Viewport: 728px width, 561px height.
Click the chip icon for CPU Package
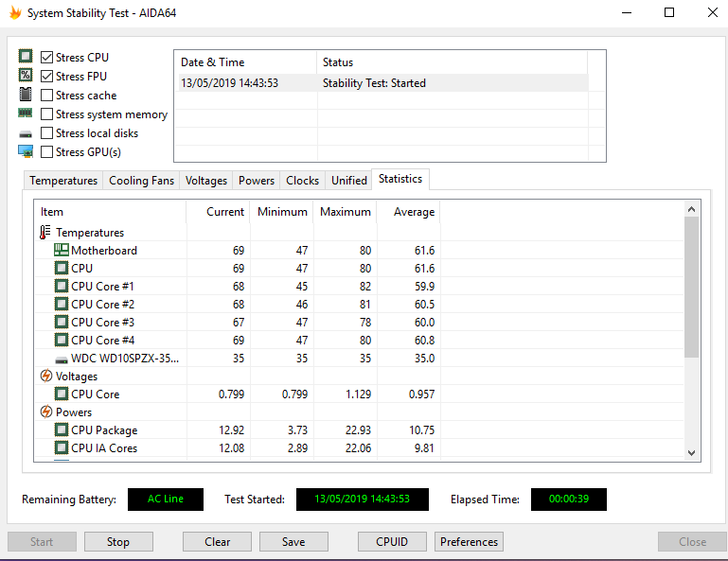coord(62,430)
